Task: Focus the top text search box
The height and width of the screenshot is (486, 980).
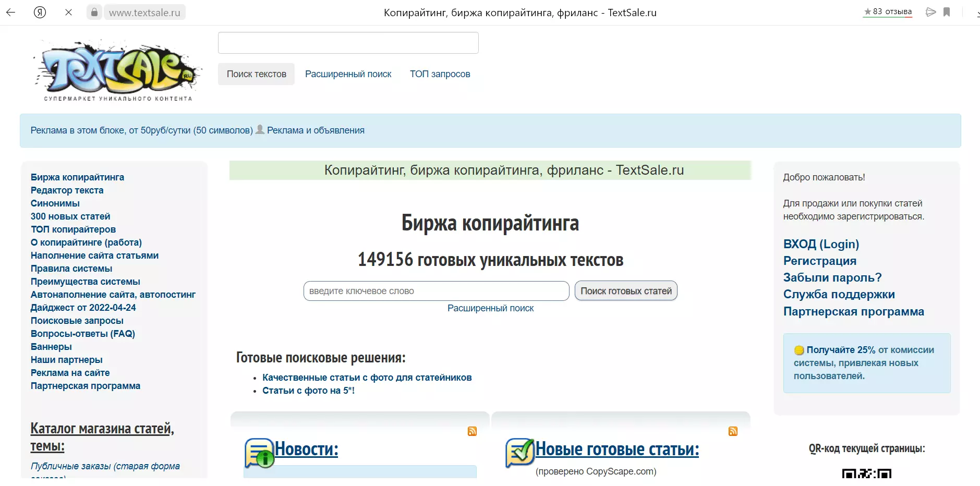Action: point(348,43)
